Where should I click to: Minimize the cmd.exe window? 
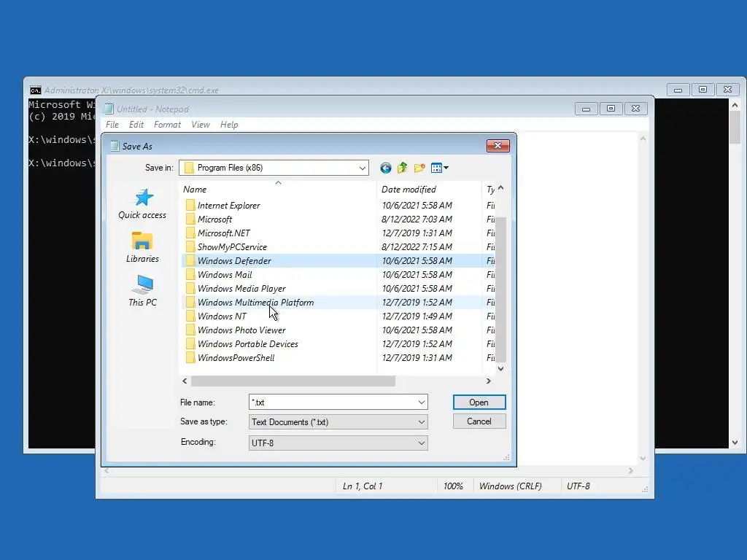678,90
